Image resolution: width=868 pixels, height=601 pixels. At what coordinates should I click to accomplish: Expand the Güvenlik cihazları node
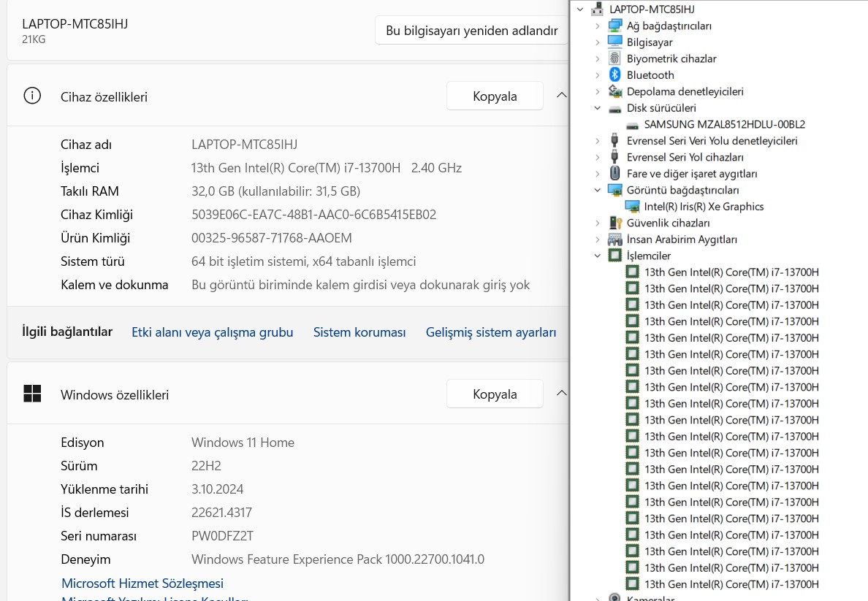[x=598, y=223]
